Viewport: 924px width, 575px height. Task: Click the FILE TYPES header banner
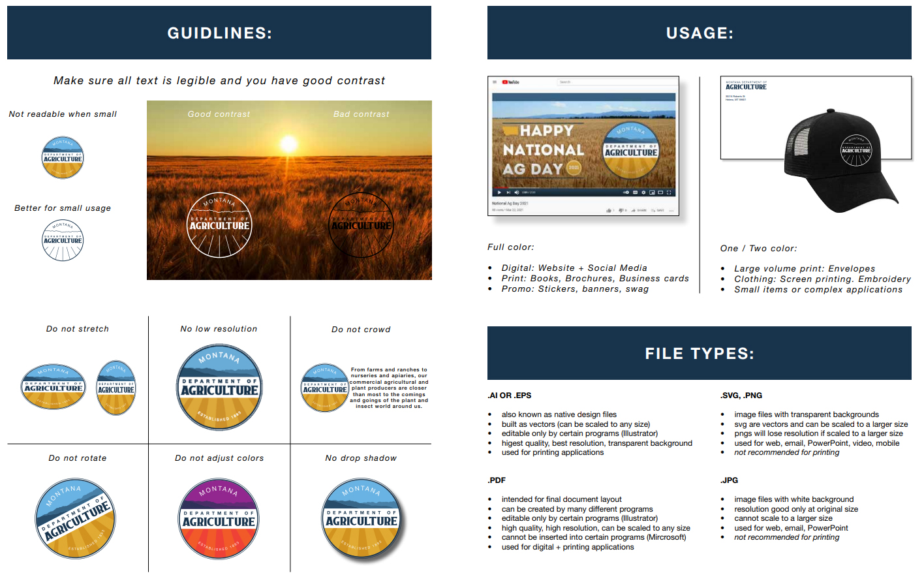click(699, 353)
